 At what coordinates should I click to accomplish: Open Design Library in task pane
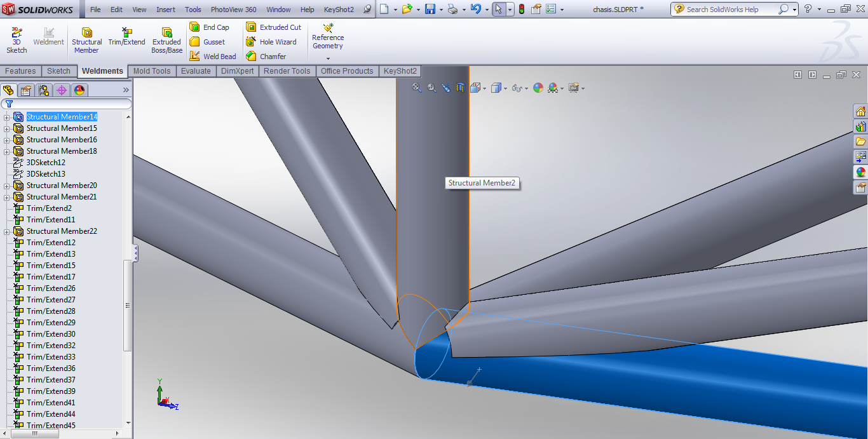(860, 126)
